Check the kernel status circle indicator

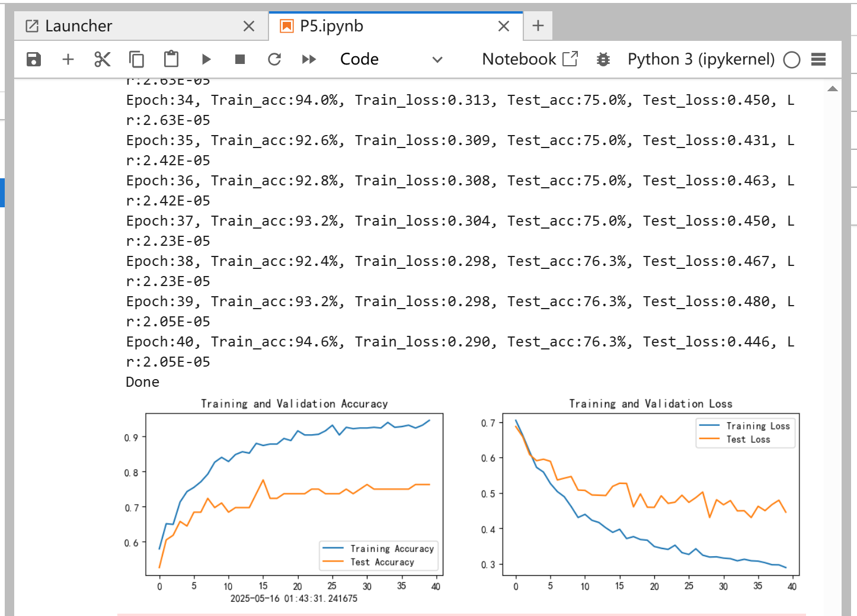(792, 60)
